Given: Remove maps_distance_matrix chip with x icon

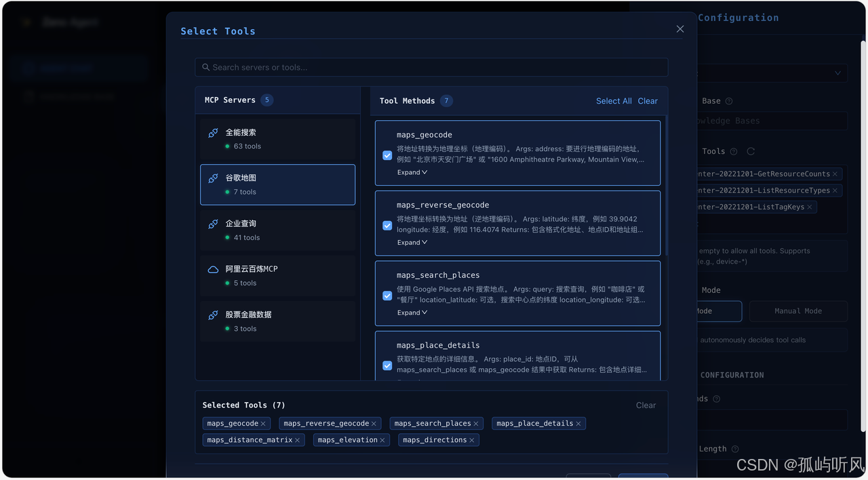Looking at the screenshot, I should coord(297,441).
